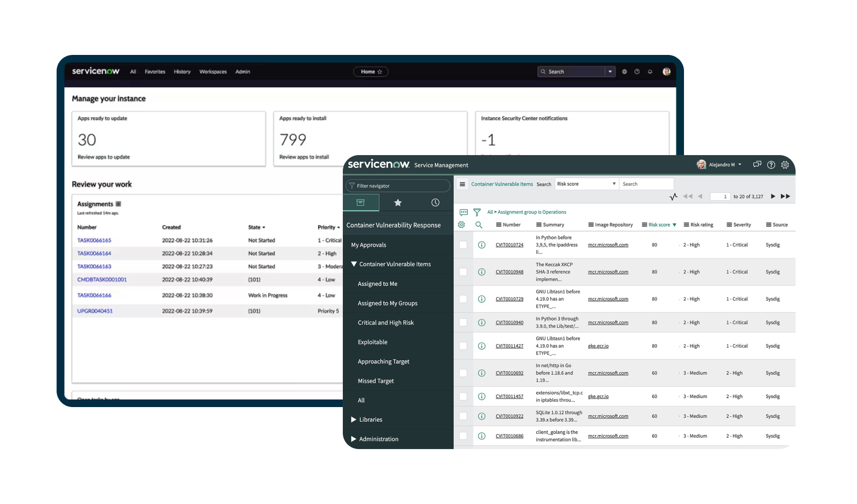Switch to the history clock navigator tab
857x504 pixels.
[x=436, y=202]
